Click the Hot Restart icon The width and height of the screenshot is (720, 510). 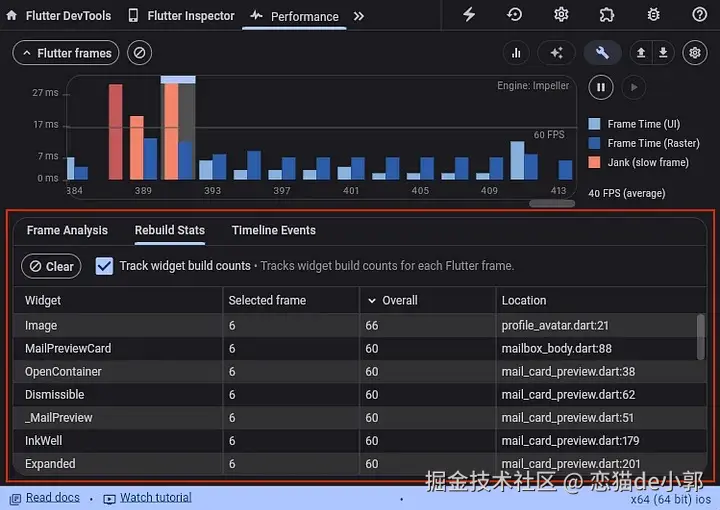514,15
